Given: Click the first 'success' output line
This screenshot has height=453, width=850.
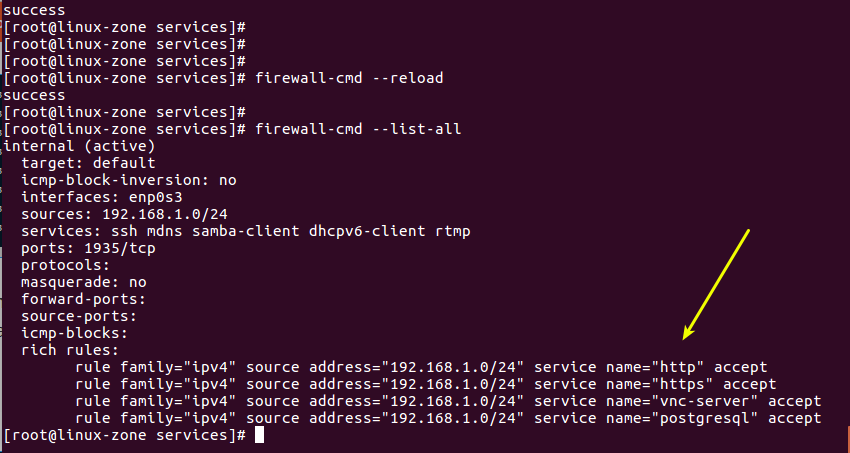Looking at the screenshot, I should coord(31,10).
